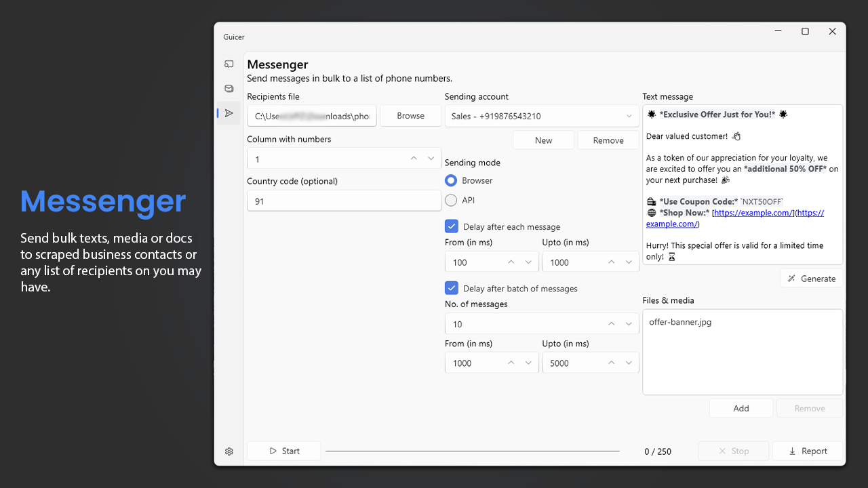The width and height of the screenshot is (868, 488).
Task: Click the sending progress bar
Action: (473, 451)
